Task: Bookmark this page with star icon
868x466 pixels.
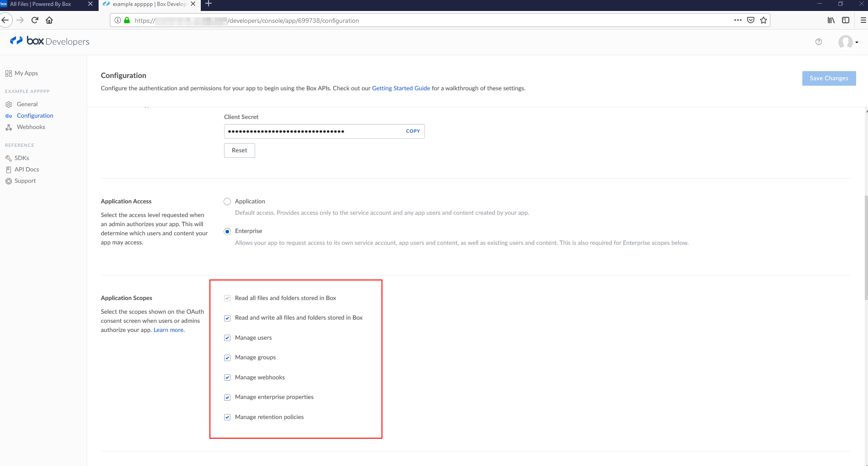Action: [x=763, y=20]
